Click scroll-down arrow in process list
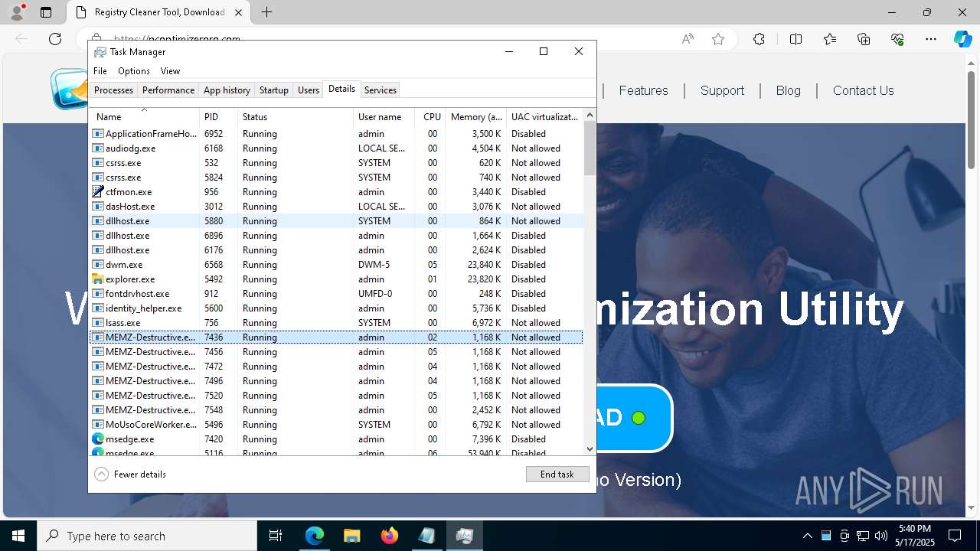Viewport: 980px width, 551px height. (x=590, y=449)
